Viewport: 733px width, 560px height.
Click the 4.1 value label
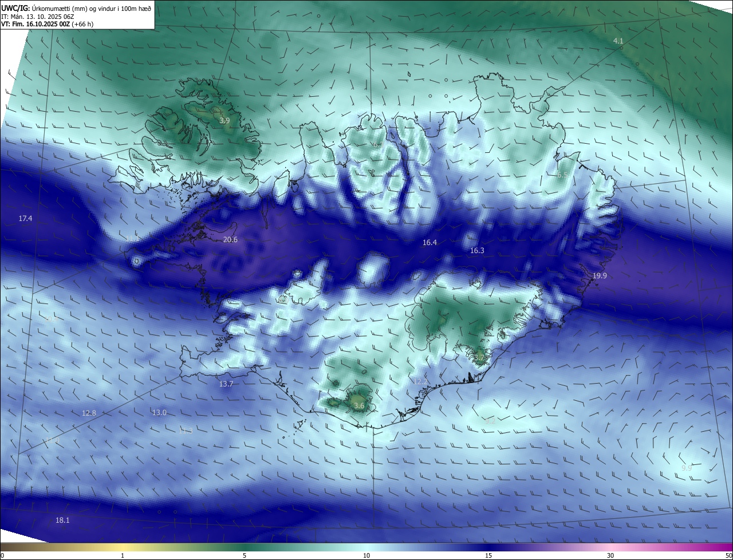(x=618, y=41)
